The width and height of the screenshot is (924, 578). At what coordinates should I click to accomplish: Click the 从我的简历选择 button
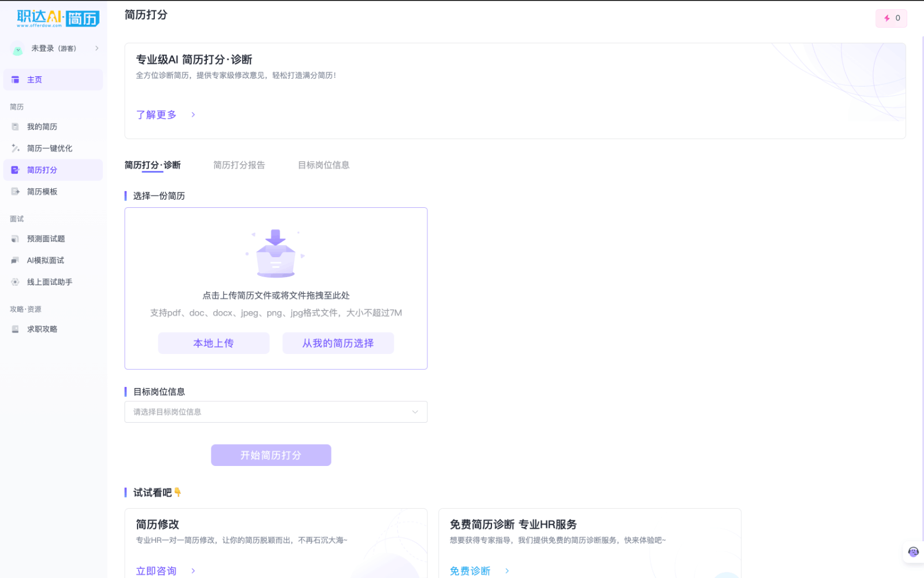(338, 343)
